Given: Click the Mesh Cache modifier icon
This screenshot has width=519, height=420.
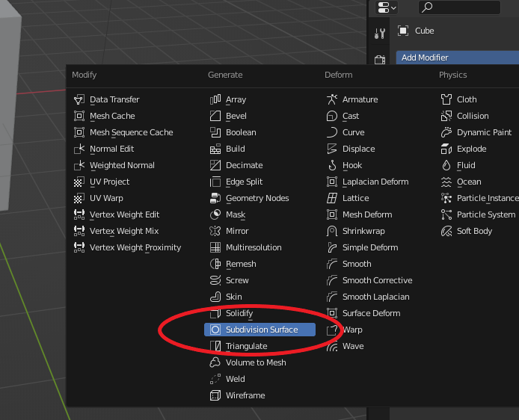Looking at the screenshot, I should coord(79,116).
